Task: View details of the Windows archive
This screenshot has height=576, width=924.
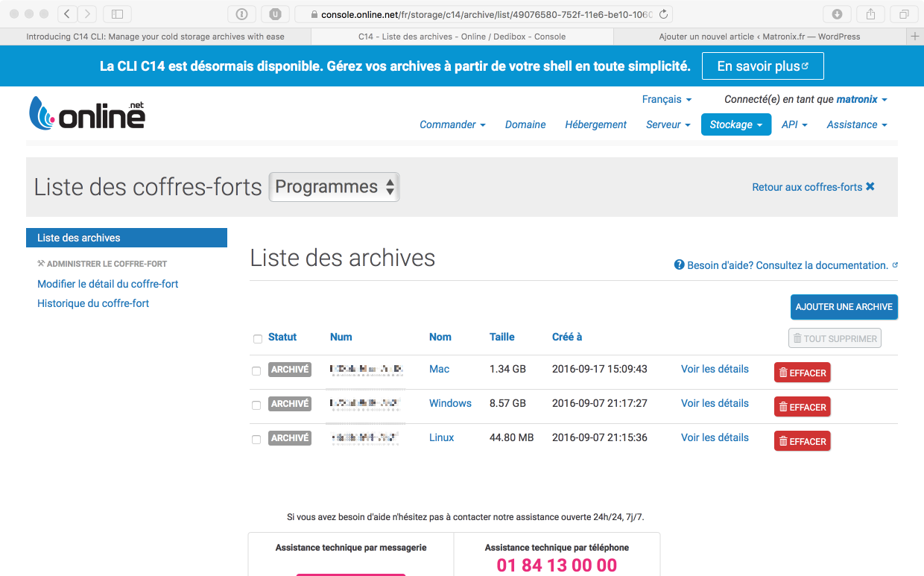Action: [715, 403]
